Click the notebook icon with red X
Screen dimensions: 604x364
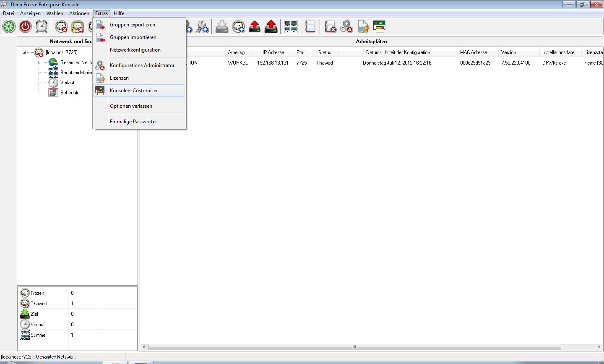click(x=331, y=26)
